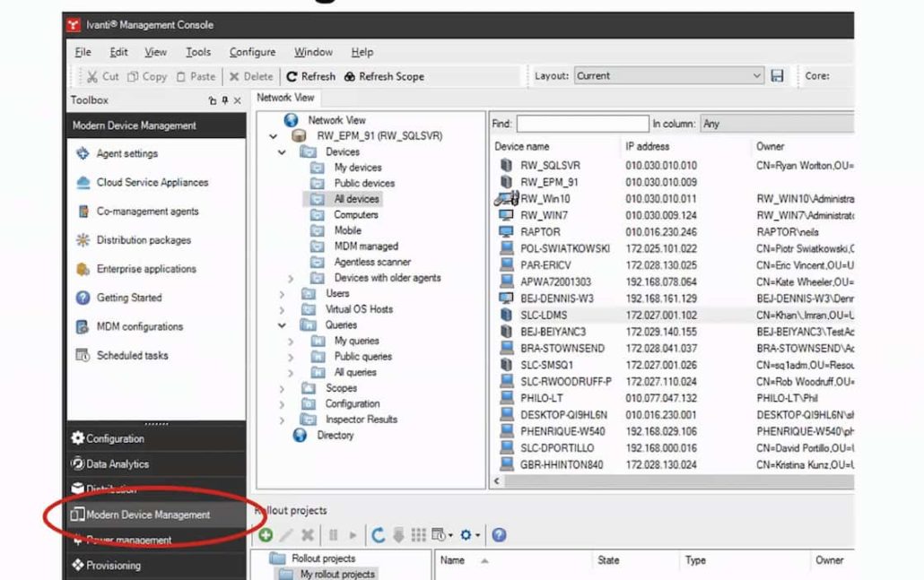Image resolution: width=924 pixels, height=580 pixels.
Task: Open the View menu
Action: click(x=155, y=52)
